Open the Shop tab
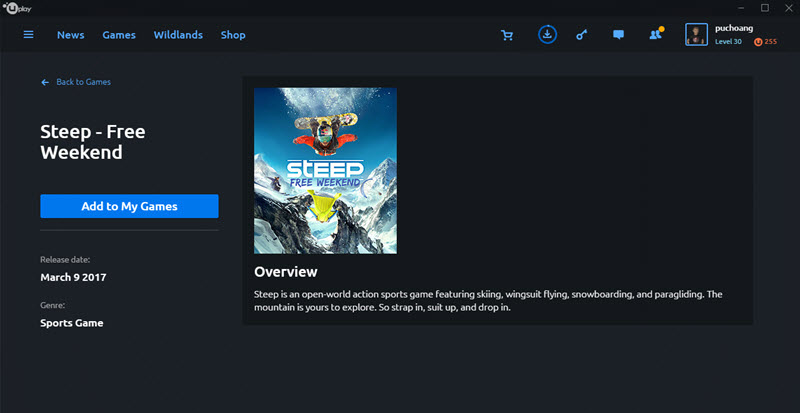The width and height of the screenshot is (800, 413). click(233, 35)
